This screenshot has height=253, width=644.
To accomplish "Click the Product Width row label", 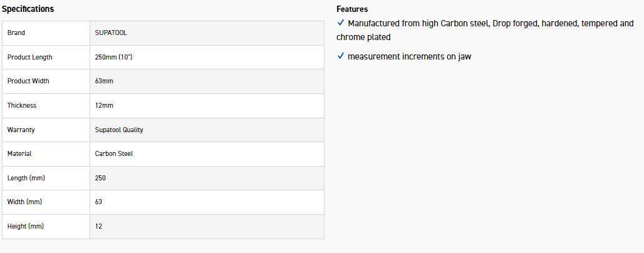I will pos(28,81).
